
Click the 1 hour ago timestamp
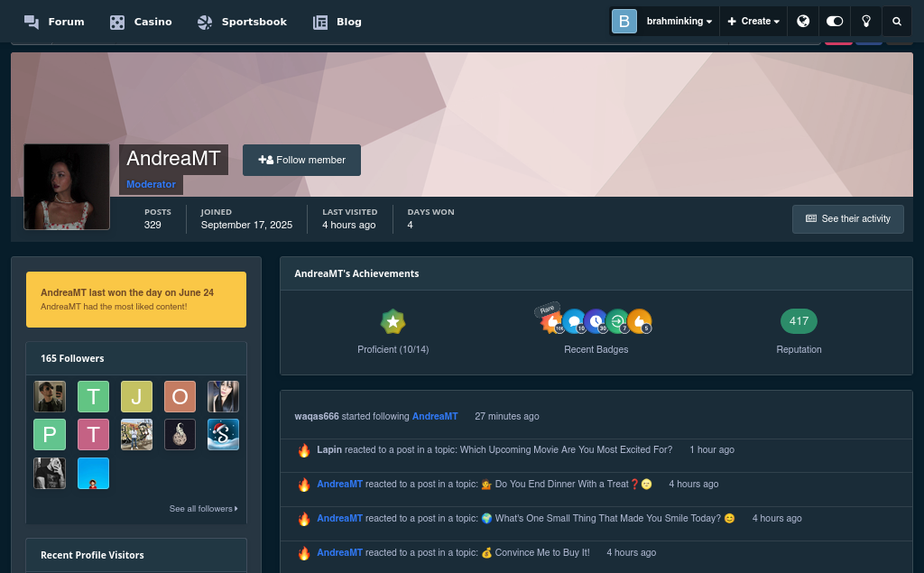coord(712,449)
